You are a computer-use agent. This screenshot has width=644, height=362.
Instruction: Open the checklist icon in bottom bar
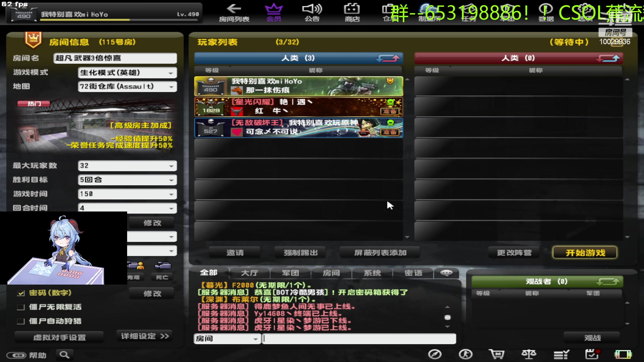(x=561, y=354)
